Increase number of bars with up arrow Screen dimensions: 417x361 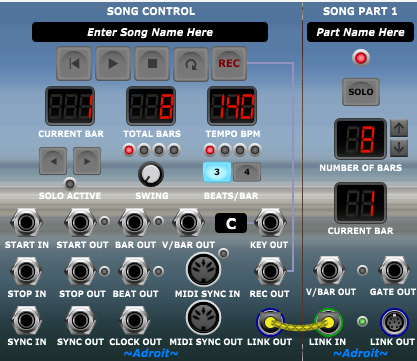pos(399,128)
